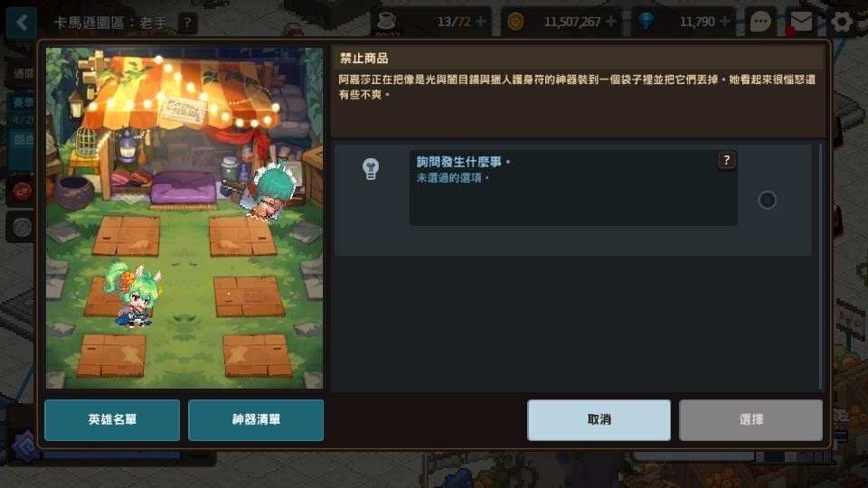Buy more gems with the plus icon
This screenshot has width=868, height=488.
pos(724,22)
